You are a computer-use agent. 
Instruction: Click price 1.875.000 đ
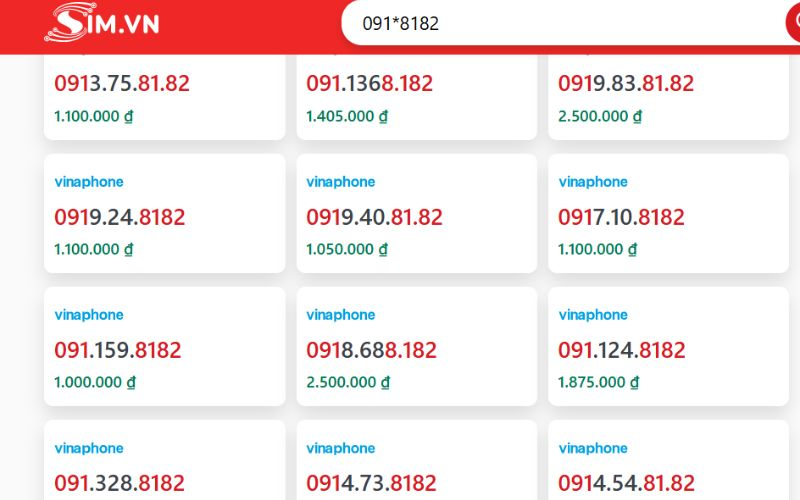point(598,382)
